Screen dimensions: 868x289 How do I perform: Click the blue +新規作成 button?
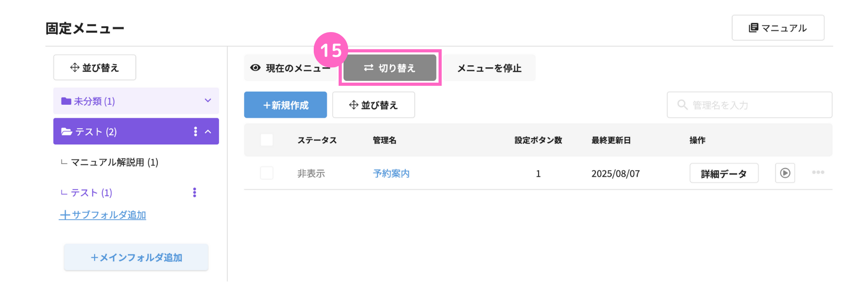click(285, 105)
